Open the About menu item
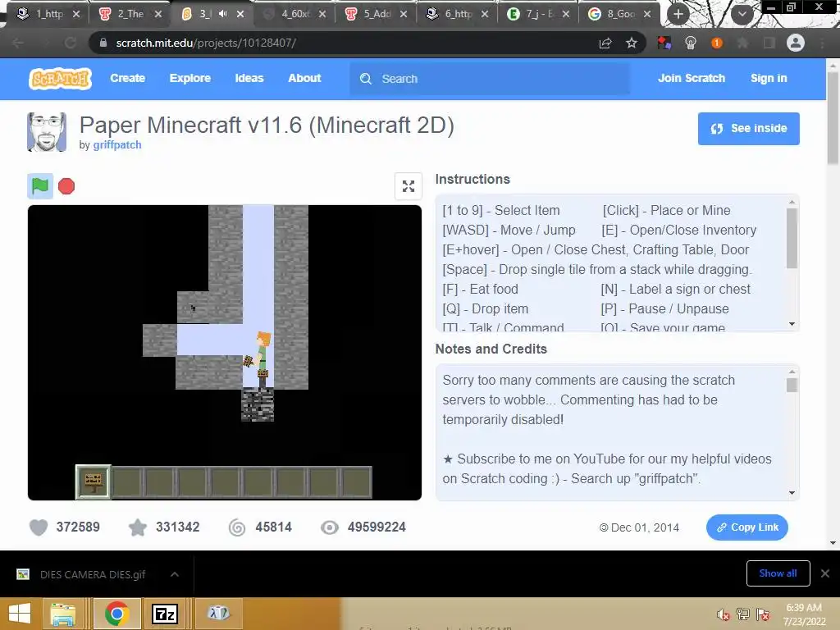The width and height of the screenshot is (840, 630). 304,78
